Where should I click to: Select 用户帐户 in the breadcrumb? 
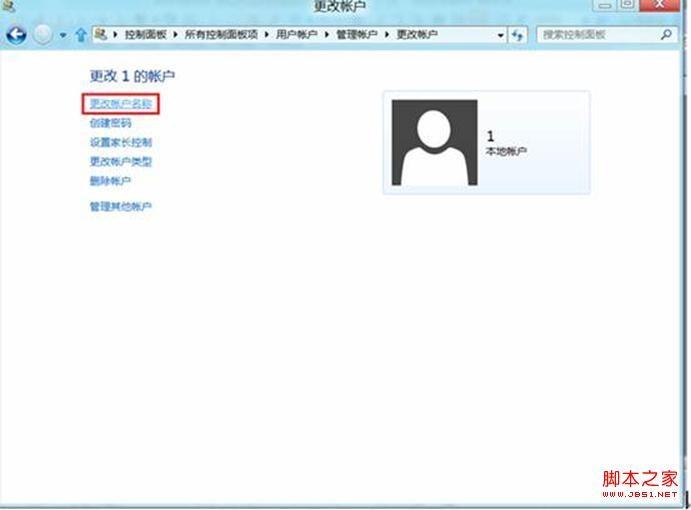(297, 34)
